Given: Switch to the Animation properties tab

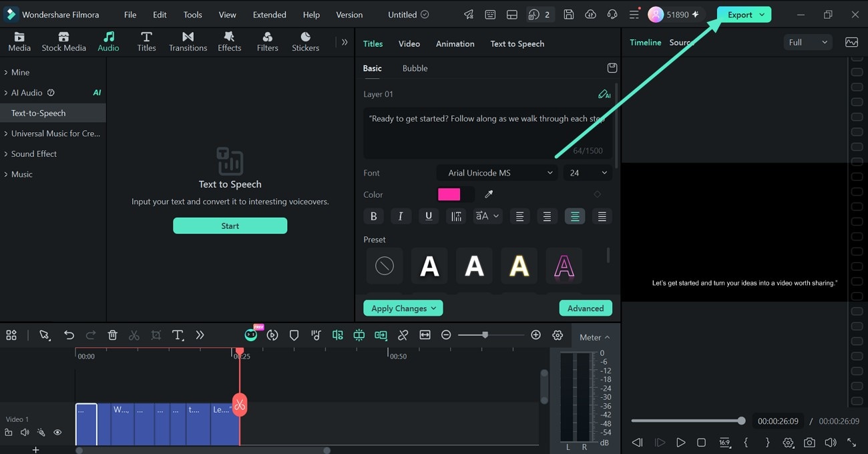Looking at the screenshot, I should point(455,43).
